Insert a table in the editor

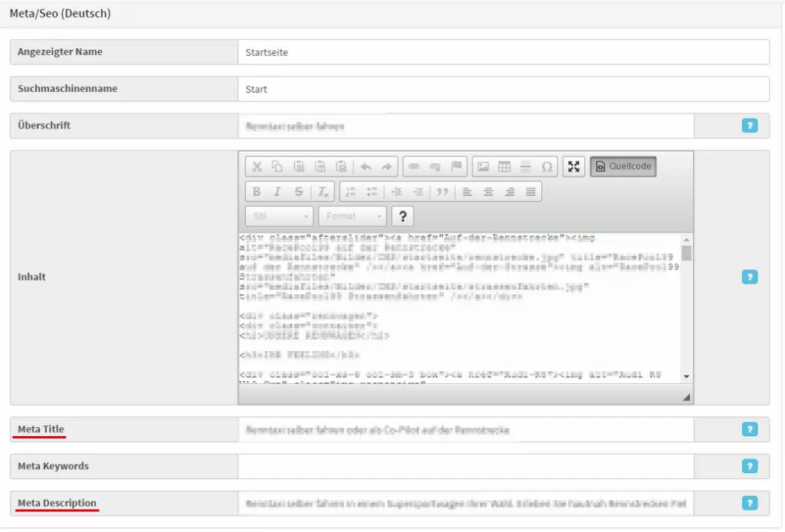504,166
